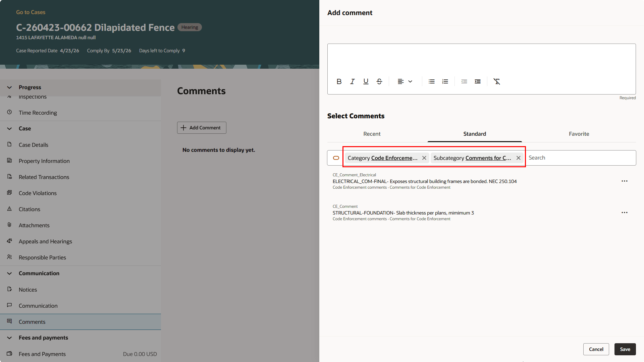Collapse the Progress section
644x362 pixels.
9,87
